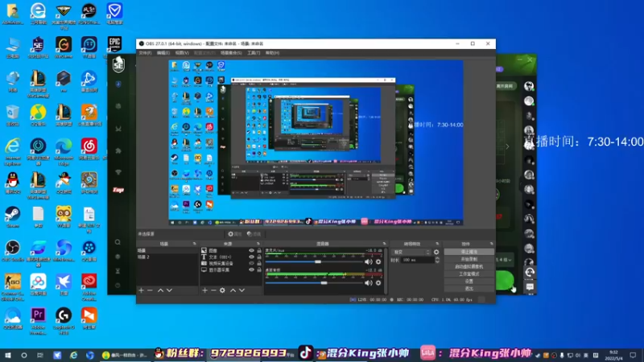Screen dimensions: 644x362
Task: Open the Hearthstone desktop icon
Action: point(89,183)
